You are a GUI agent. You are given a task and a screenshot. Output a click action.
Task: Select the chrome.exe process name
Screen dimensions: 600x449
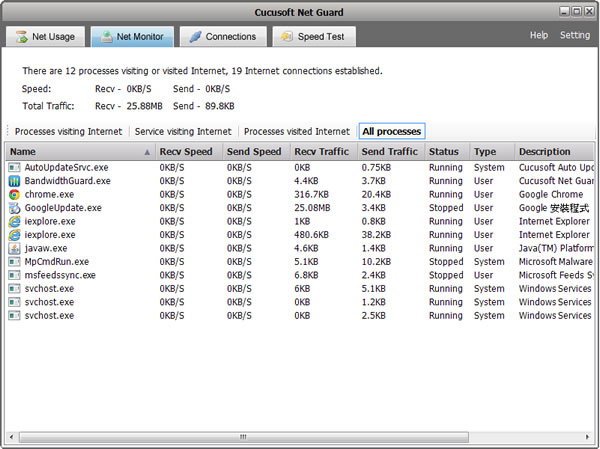49,194
